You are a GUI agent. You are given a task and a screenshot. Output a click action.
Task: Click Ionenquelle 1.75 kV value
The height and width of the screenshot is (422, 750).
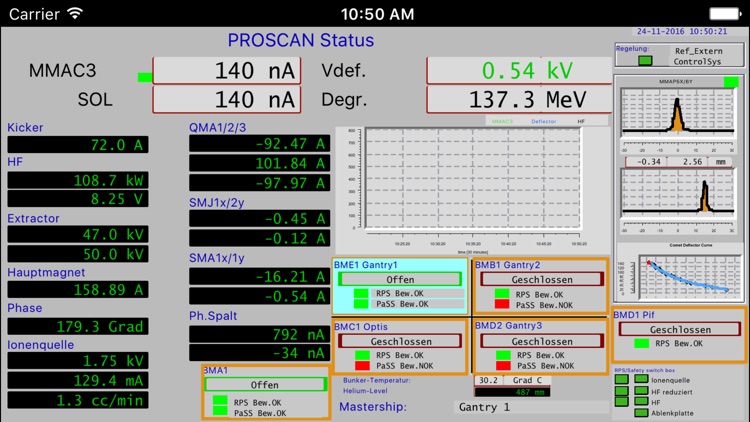point(77,361)
